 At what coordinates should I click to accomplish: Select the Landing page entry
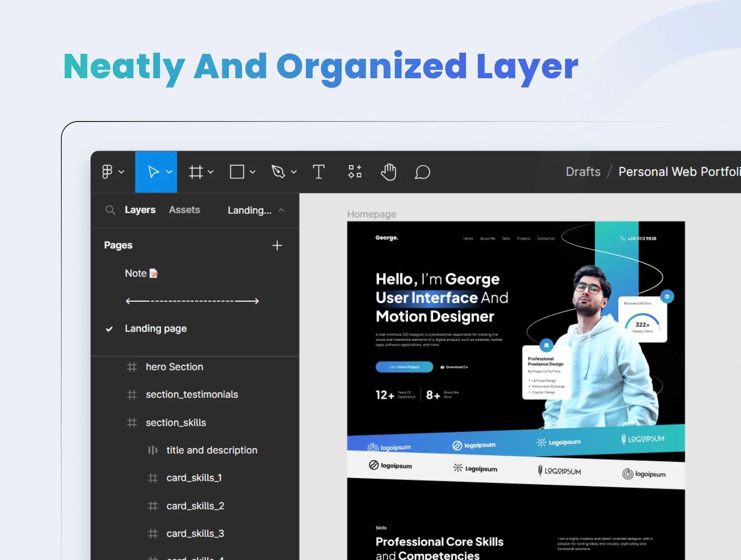pyautogui.click(x=156, y=329)
